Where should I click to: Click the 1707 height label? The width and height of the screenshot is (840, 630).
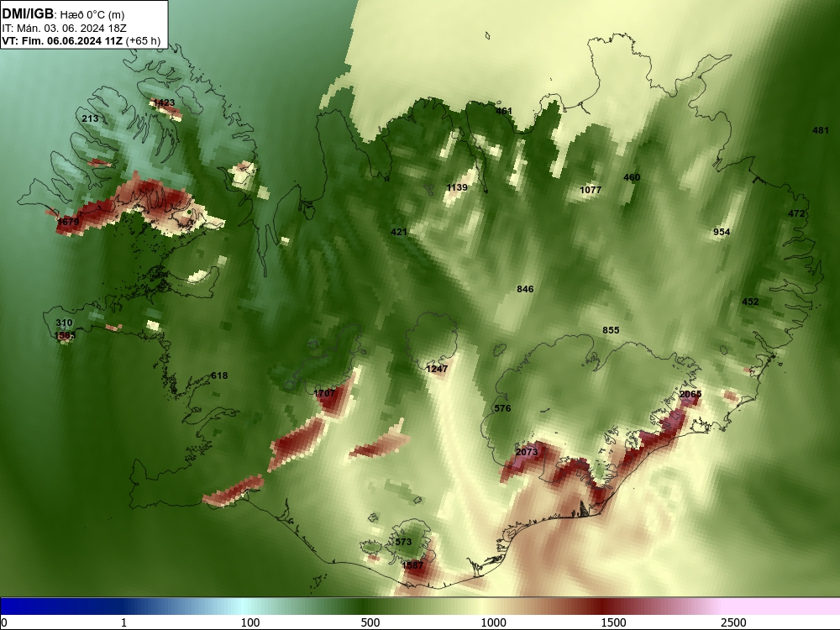pos(324,393)
